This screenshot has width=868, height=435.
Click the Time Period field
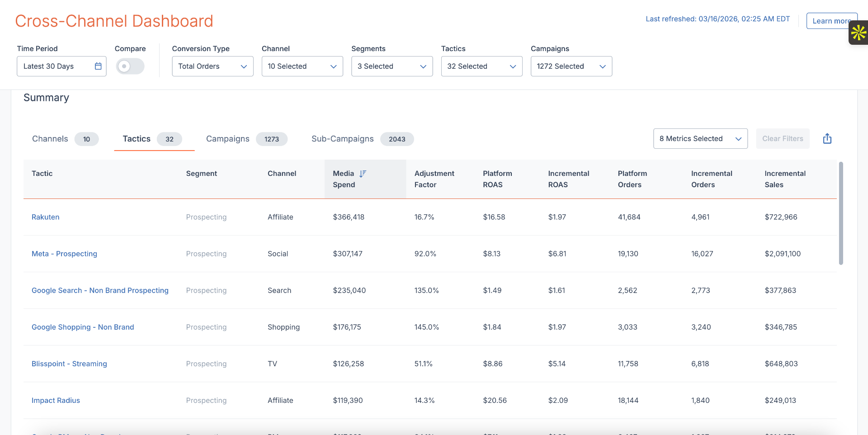[x=54, y=66]
